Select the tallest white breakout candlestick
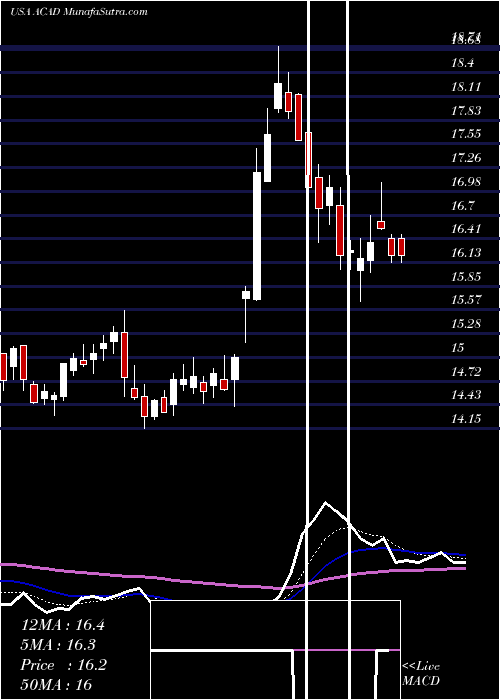 [x=257, y=236]
